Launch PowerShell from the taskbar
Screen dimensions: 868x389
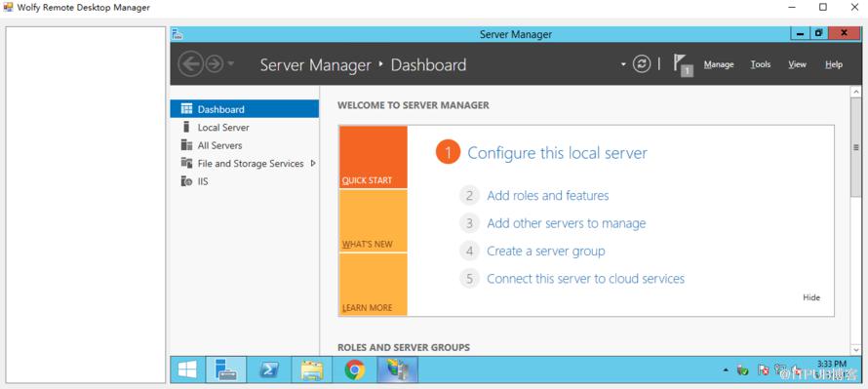click(269, 370)
